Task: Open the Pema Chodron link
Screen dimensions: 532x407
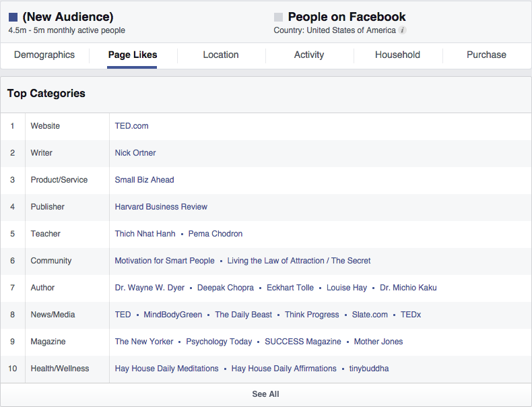Action: (215, 234)
